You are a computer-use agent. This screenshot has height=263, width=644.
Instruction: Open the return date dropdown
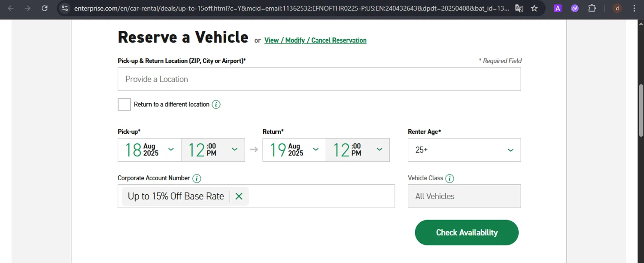294,150
